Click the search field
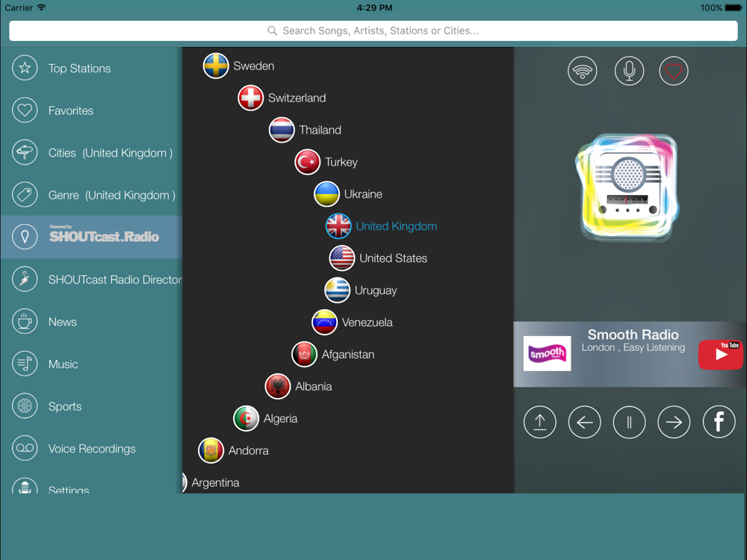Viewport: 747px width, 560px height. tap(373, 31)
